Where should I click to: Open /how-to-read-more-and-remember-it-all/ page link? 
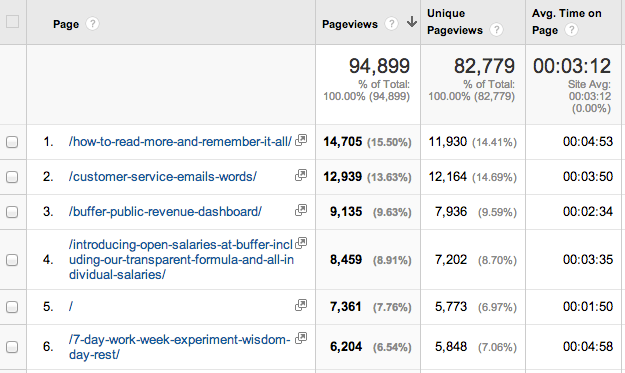point(180,142)
